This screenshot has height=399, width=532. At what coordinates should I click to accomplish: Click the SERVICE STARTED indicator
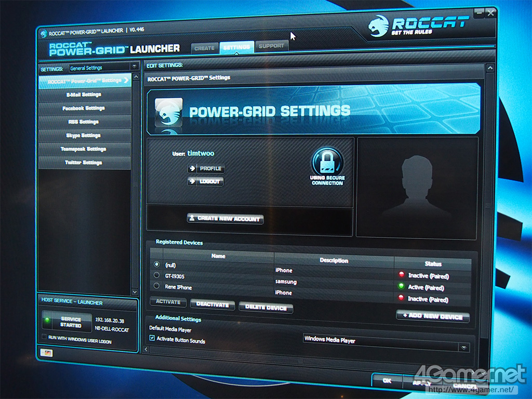click(x=66, y=322)
